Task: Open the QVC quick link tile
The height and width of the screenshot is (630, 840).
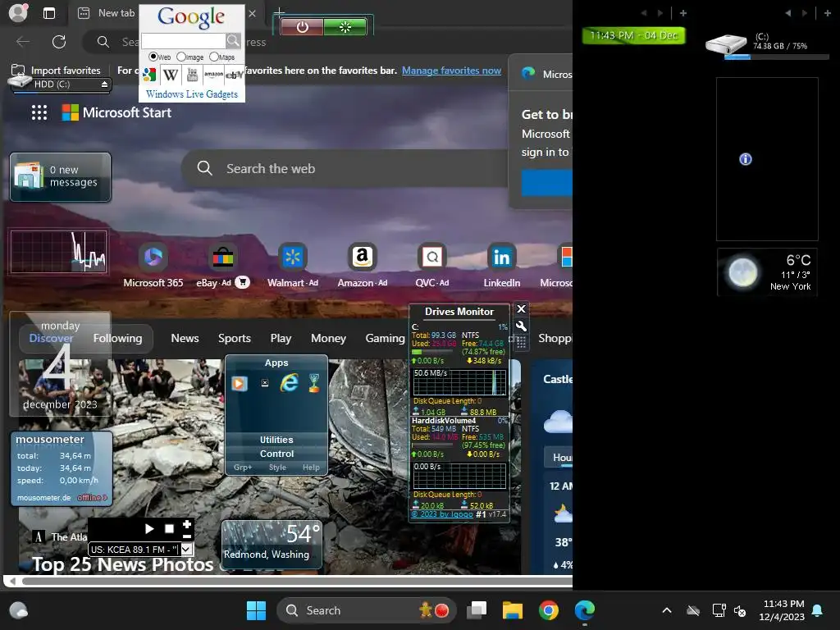Action: click(x=431, y=266)
